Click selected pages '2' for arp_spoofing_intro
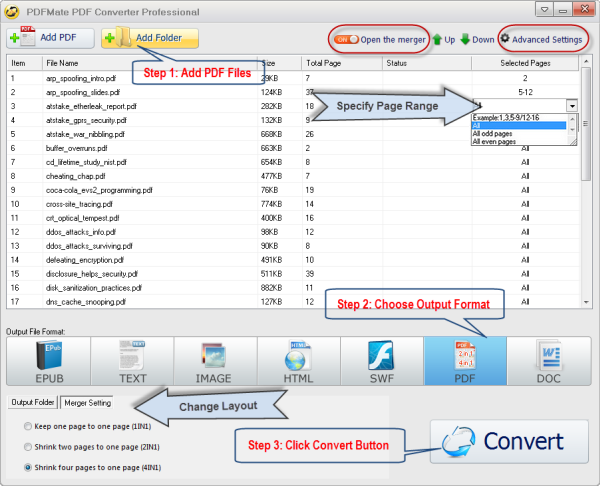The height and width of the screenshot is (486, 600). click(x=525, y=78)
